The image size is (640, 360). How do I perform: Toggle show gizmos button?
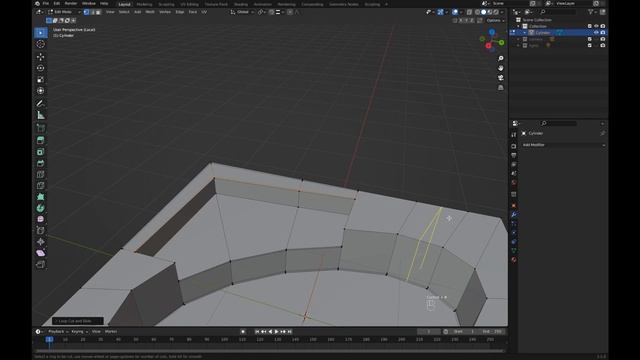[440, 12]
